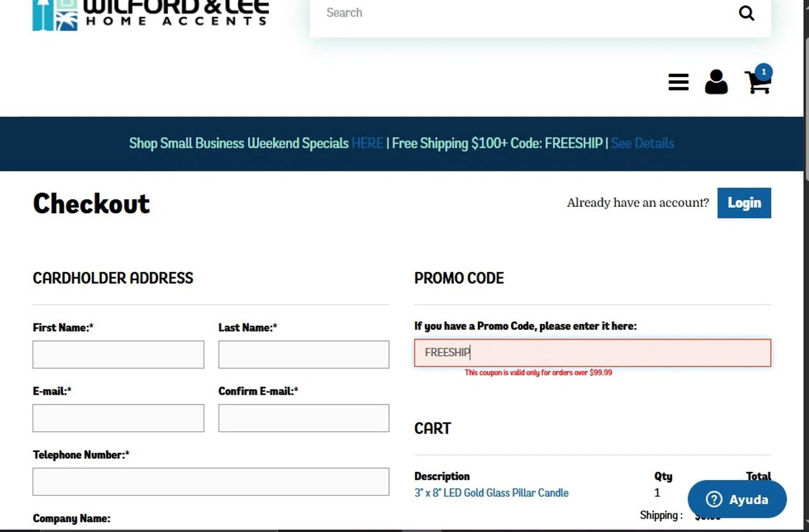Follow the HERE specials link
The height and width of the screenshot is (532, 809).
pos(367,143)
